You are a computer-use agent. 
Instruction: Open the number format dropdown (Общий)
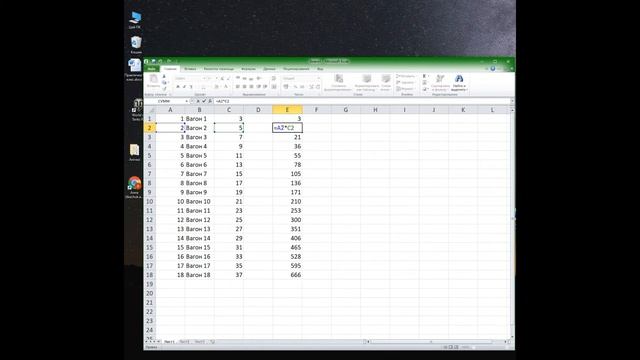tap(318, 78)
